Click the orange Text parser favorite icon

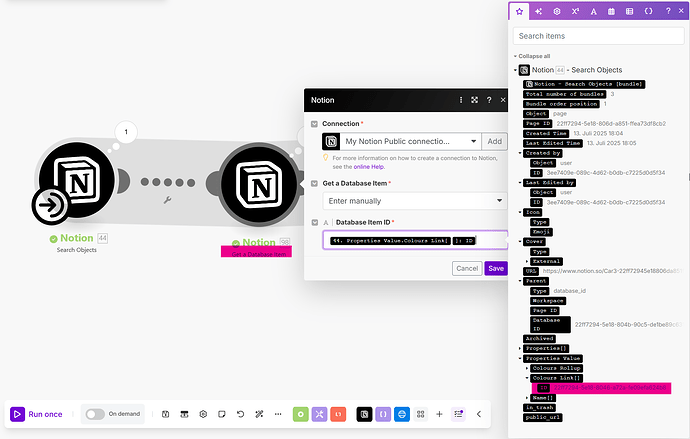(x=338, y=414)
